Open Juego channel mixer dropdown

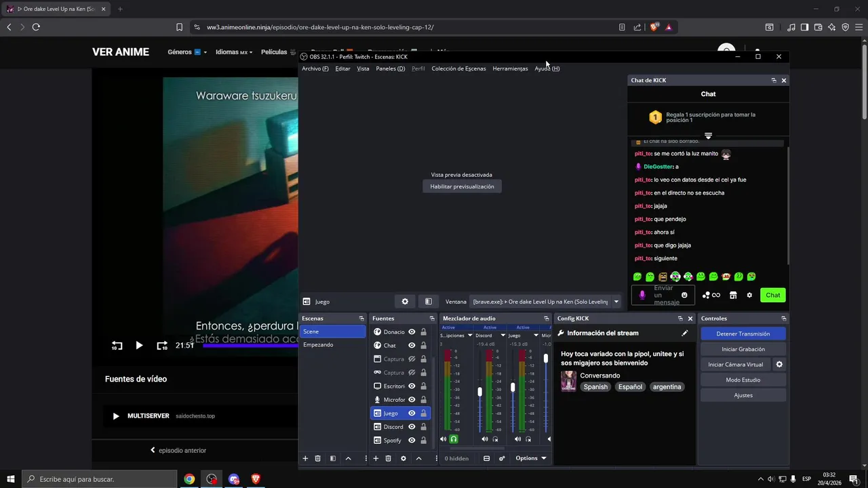coord(536,335)
